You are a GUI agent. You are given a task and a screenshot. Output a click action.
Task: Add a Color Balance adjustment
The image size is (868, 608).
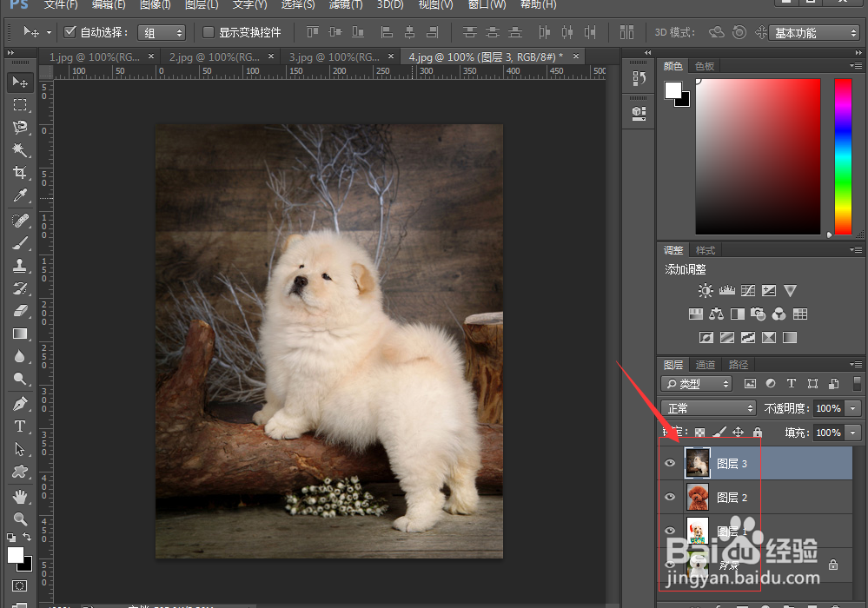716,314
